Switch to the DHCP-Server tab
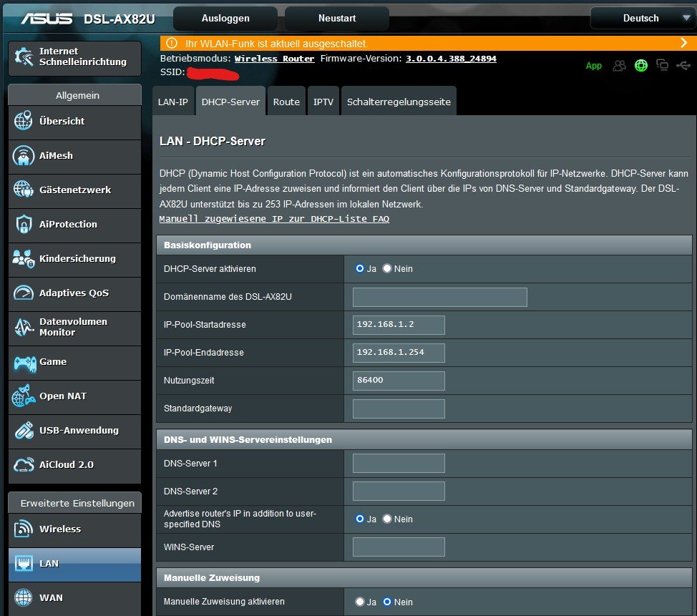 coord(230,102)
